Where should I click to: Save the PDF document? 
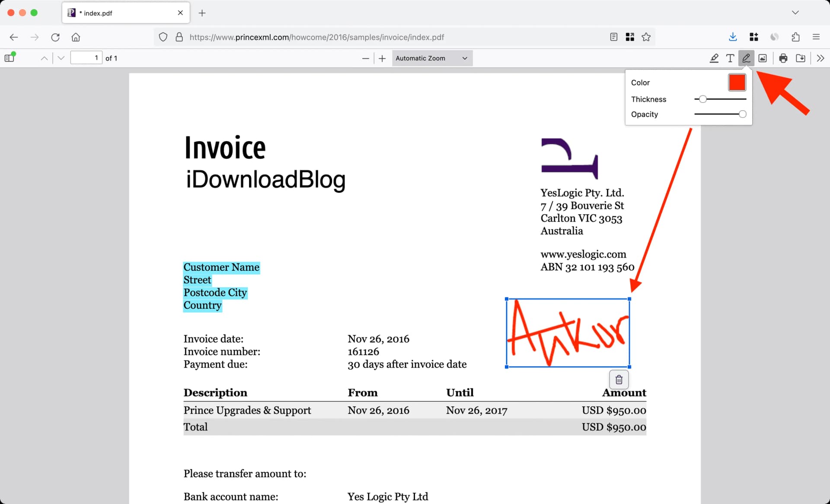coord(800,58)
